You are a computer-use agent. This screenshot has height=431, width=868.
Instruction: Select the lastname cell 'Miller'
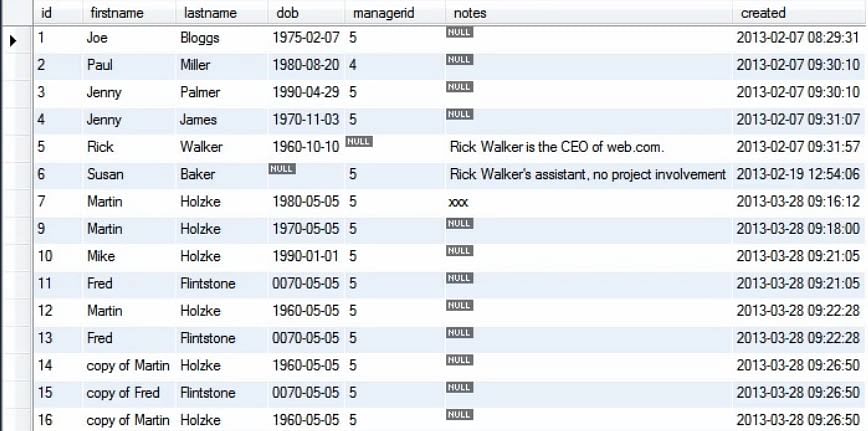pos(195,65)
